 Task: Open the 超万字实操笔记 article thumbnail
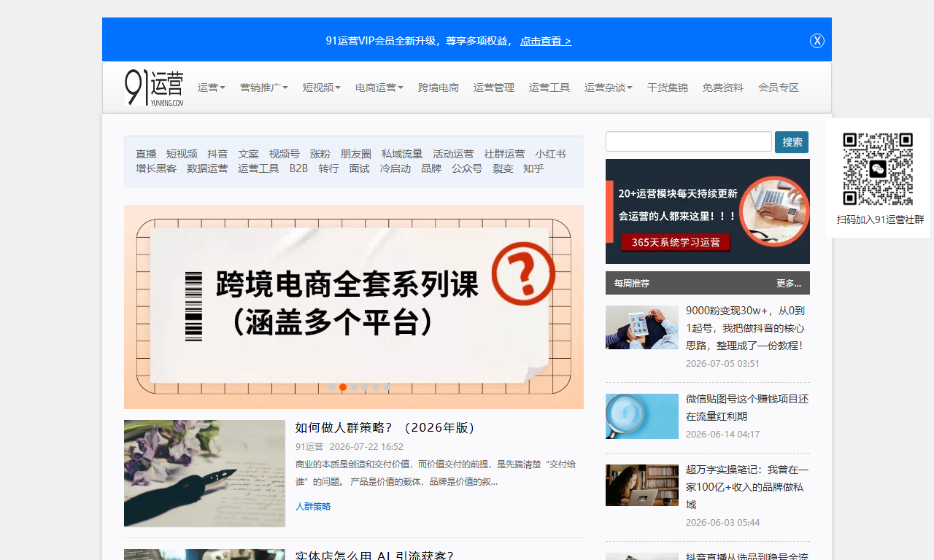(x=642, y=486)
